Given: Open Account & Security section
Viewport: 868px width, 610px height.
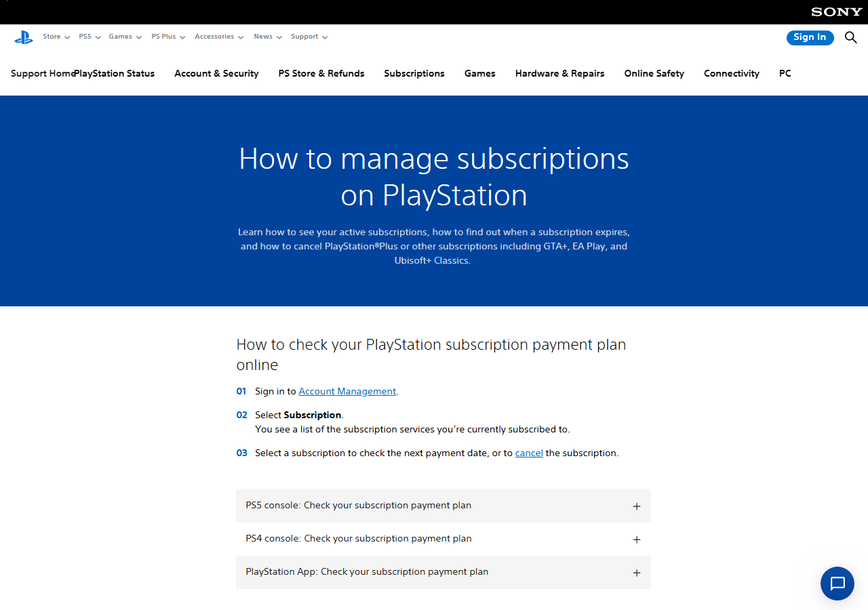Looking at the screenshot, I should click(x=216, y=73).
